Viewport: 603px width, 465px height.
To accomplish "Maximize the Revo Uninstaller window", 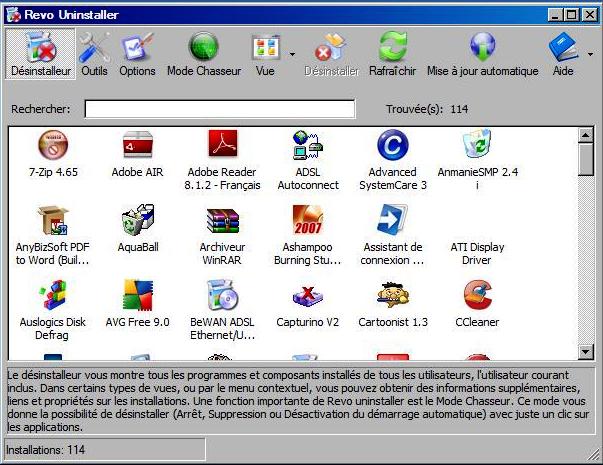I will pyautogui.click(x=571, y=15).
